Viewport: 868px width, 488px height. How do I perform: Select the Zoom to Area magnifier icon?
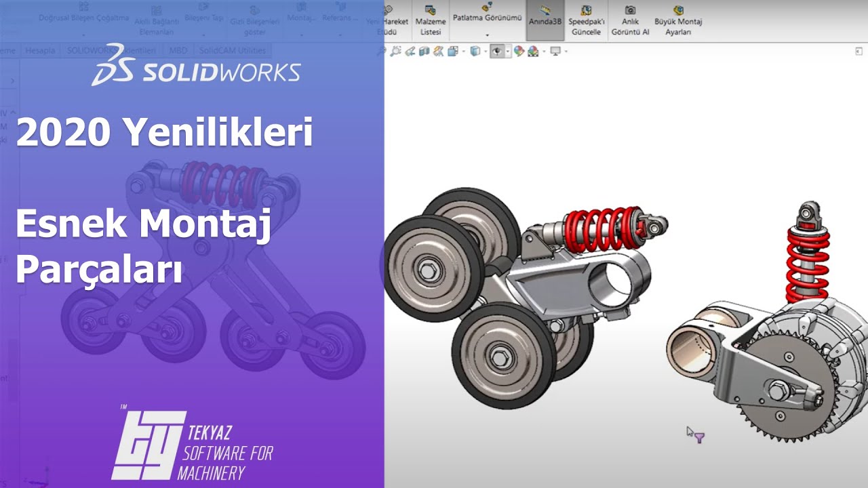coord(396,51)
